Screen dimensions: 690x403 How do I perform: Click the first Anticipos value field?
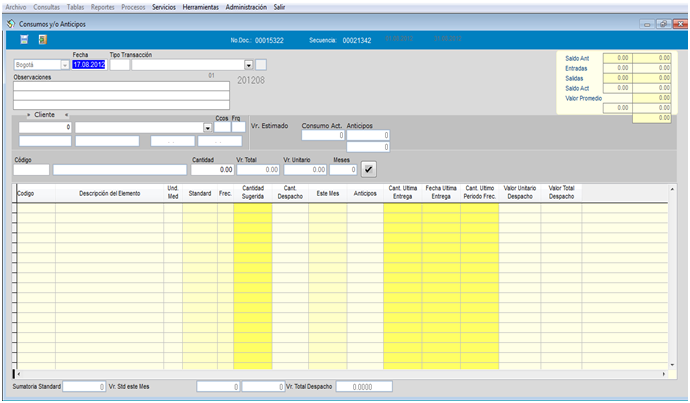(x=368, y=135)
